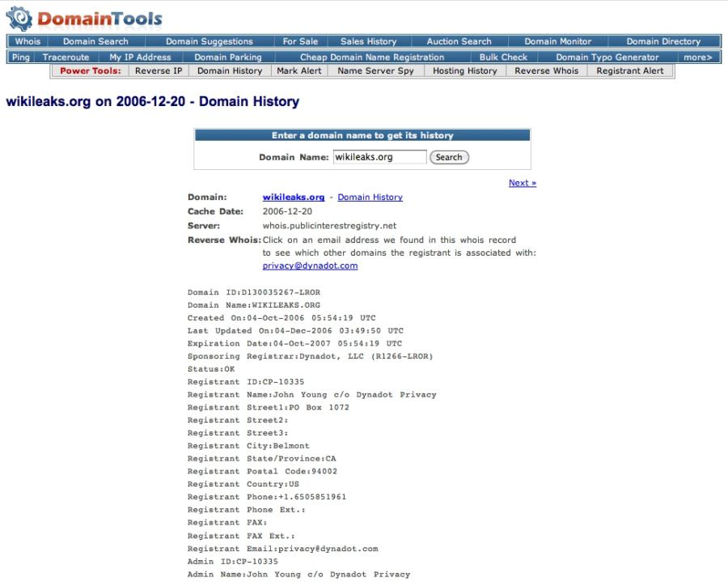
Task: Expand the more> navigation option
Action: (697, 57)
